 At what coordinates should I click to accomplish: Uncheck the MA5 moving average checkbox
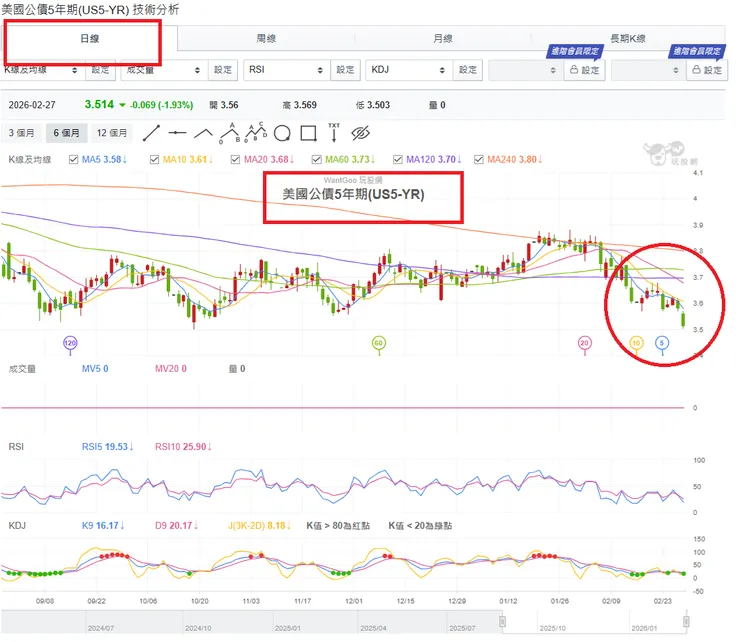[x=74, y=160]
